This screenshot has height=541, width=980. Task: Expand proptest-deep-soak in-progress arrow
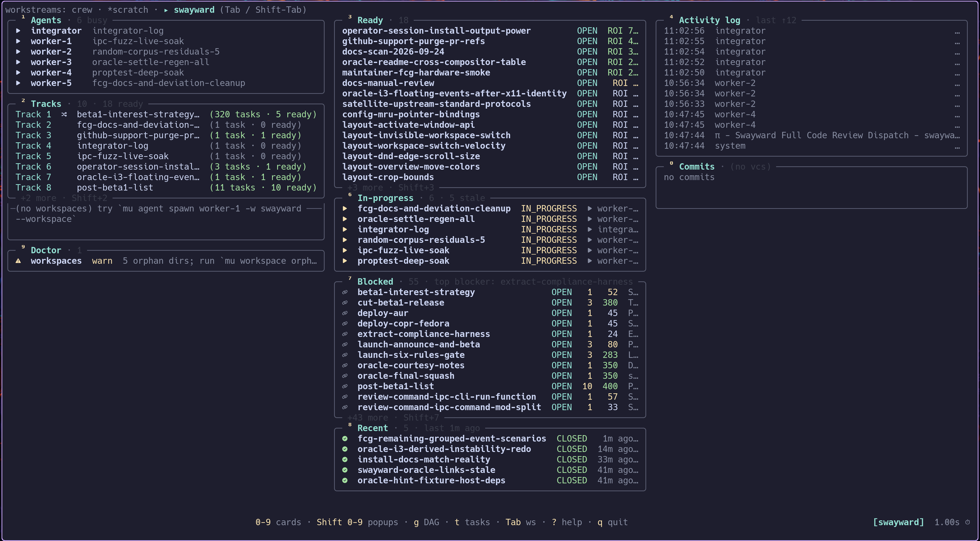[345, 261]
